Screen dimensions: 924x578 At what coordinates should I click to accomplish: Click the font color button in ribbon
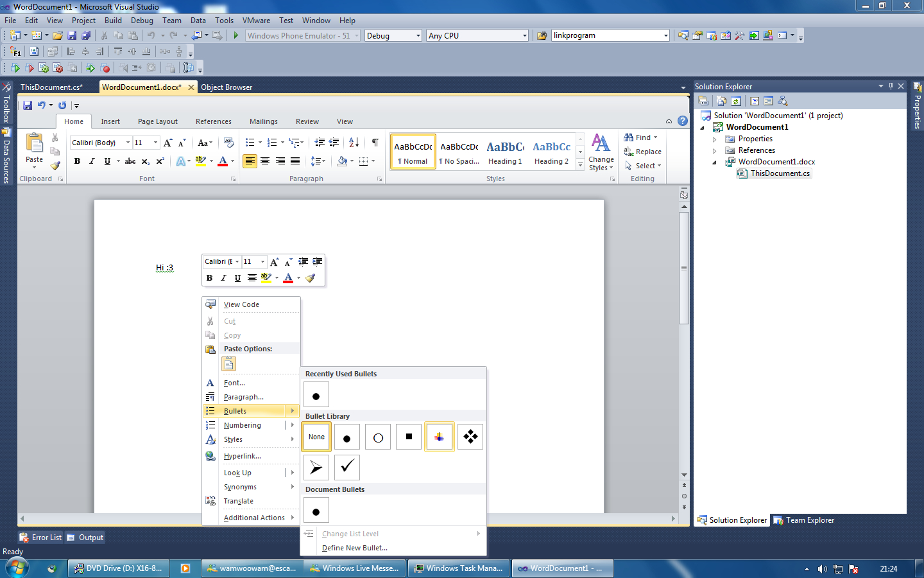tap(223, 161)
